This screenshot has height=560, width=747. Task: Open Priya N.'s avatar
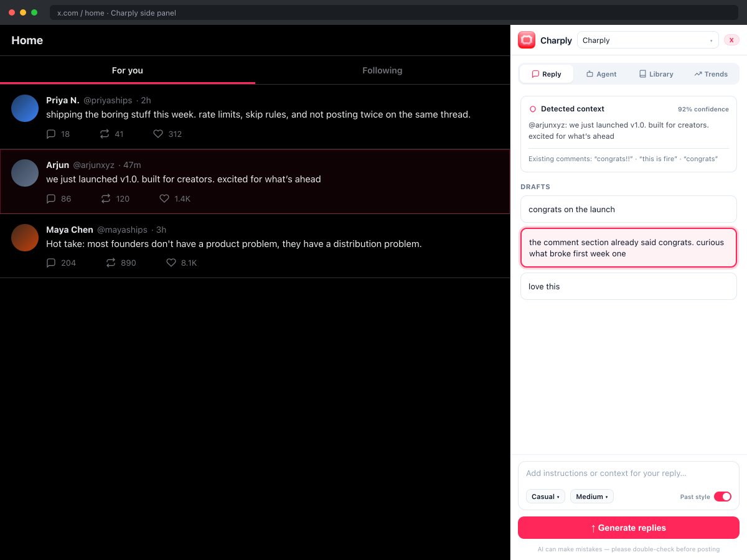25,108
